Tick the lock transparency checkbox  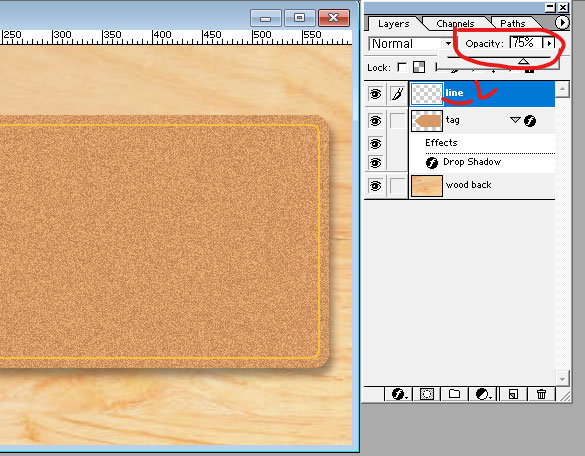[x=402, y=67]
